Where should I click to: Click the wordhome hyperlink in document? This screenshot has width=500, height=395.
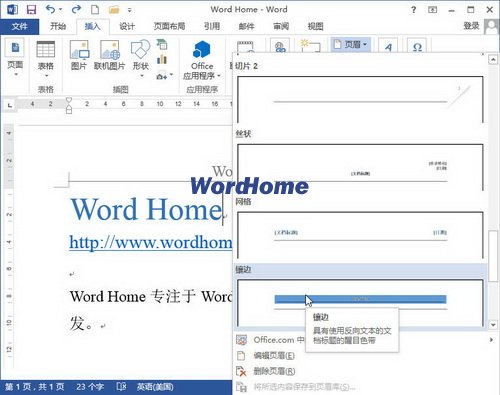151,242
